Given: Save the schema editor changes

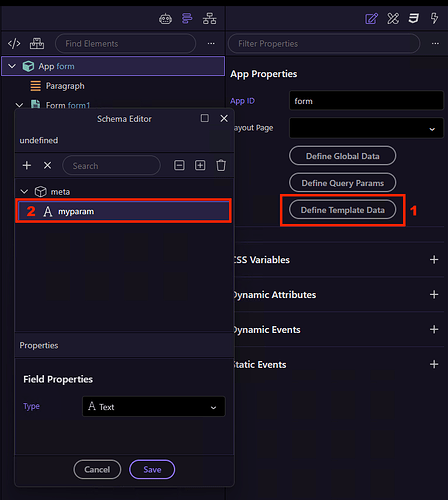Looking at the screenshot, I should tap(152, 469).
